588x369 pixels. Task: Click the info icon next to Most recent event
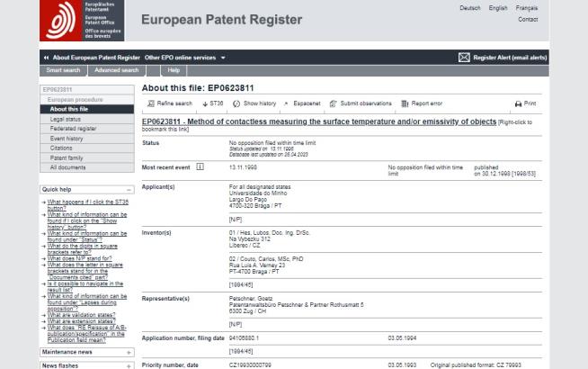(199, 166)
